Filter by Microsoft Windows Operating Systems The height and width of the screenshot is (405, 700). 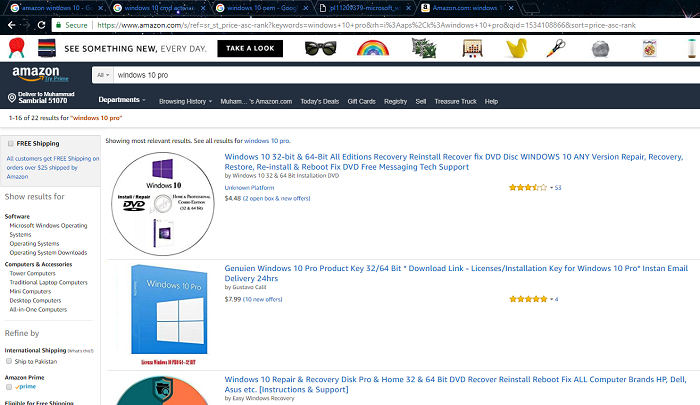click(x=48, y=230)
